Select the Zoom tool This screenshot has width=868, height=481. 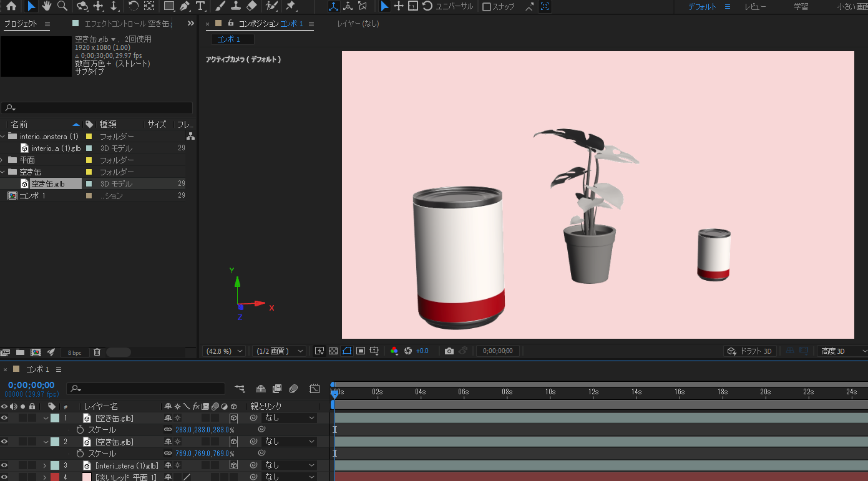[62, 7]
